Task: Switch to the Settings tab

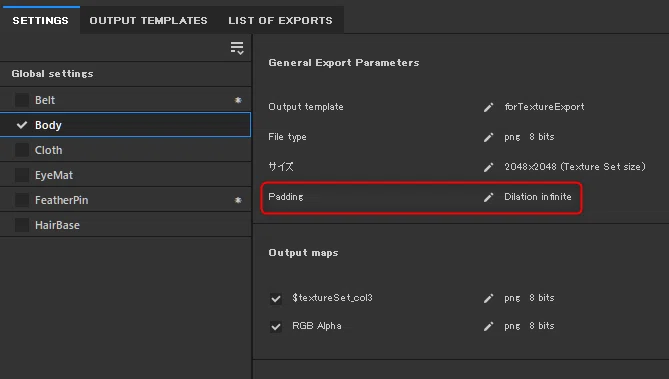Action: 40,20
